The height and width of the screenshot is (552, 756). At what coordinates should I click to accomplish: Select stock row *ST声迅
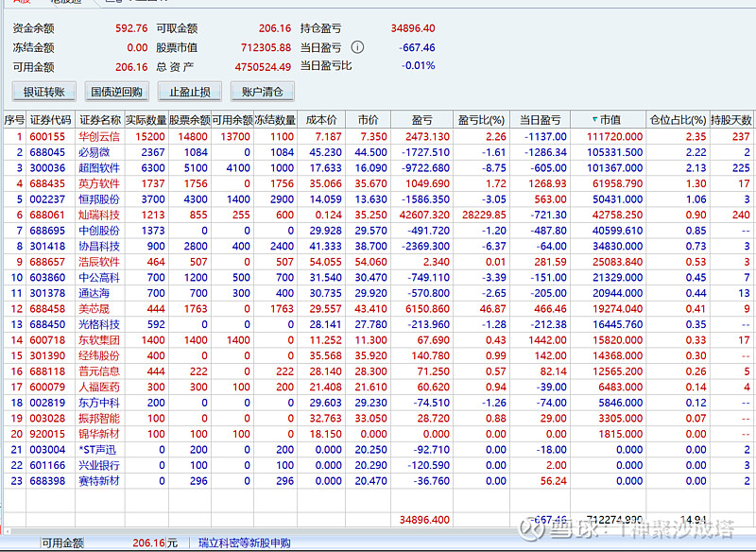click(378, 450)
